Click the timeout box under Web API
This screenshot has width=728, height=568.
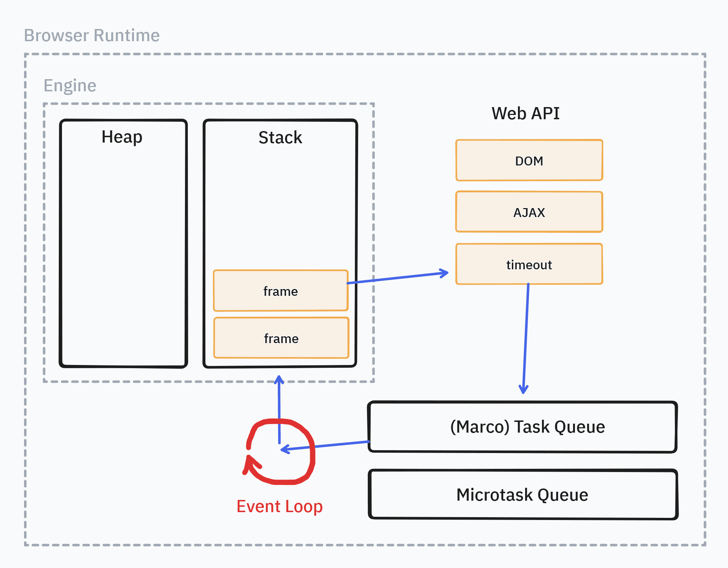pos(529,264)
